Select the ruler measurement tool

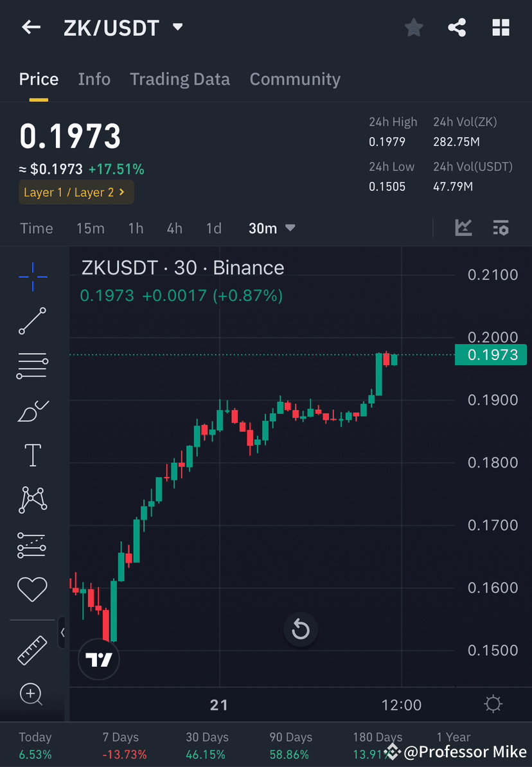(32, 649)
